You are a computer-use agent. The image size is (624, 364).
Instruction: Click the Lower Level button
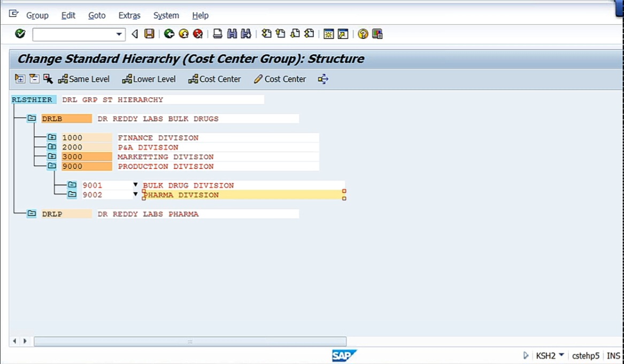pyautogui.click(x=149, y=79)
